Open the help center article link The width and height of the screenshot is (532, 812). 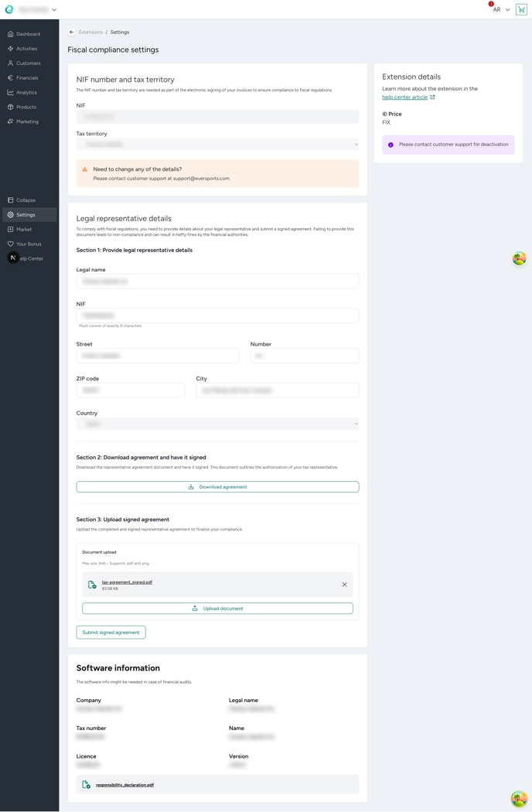[404, 97]
